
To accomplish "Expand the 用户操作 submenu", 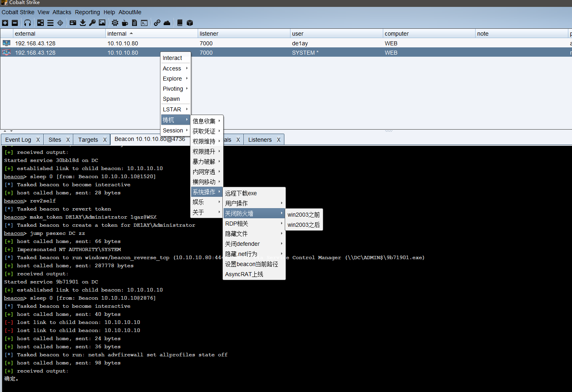I will pos(254,203).
